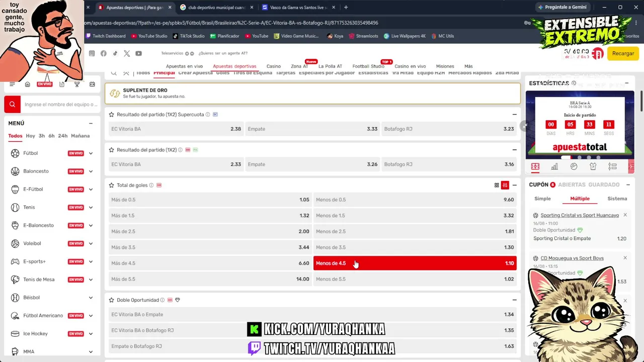The image size is (644, 362).
Task: Click the yellow Recargar button
Action: (x=623, y=53)
